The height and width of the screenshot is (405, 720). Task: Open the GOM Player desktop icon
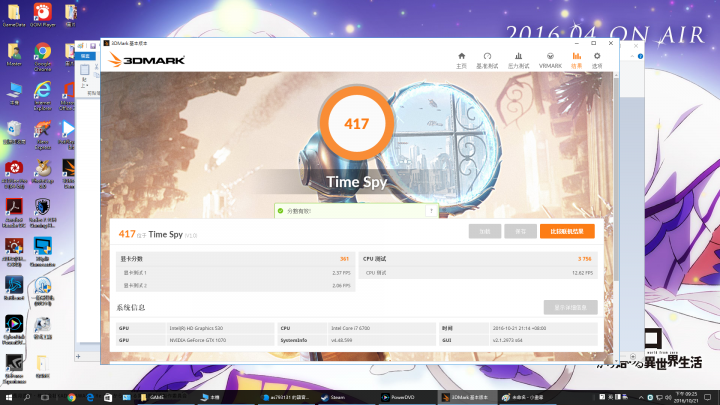pyautogui.click(x=42, y=15)
